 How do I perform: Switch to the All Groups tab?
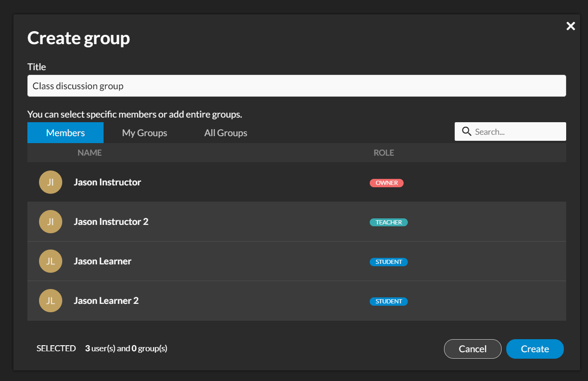225,132
